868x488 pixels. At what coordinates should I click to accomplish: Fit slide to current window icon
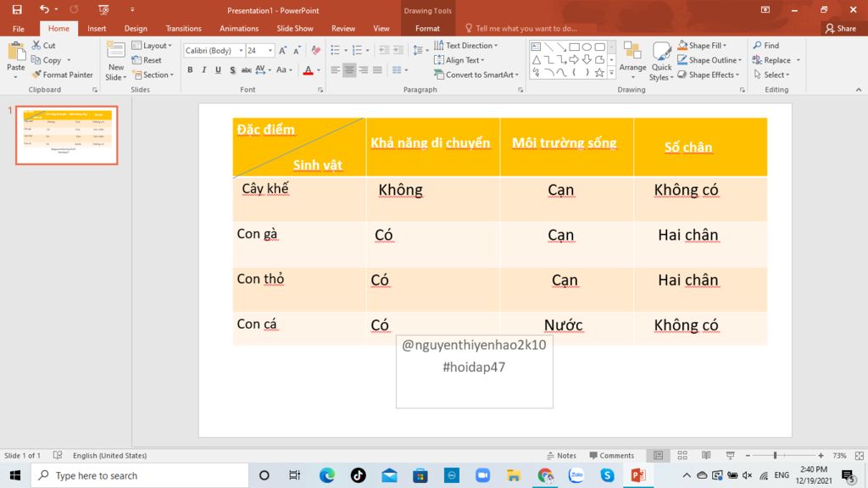click(x=860, y=455)
